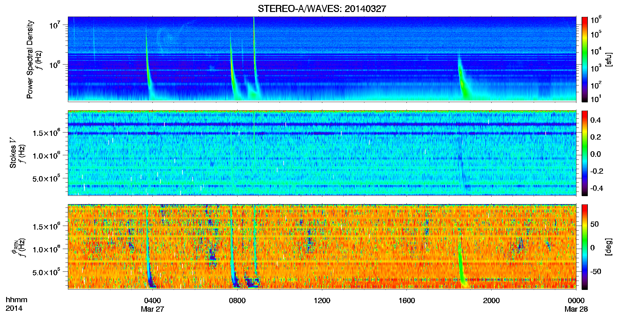Click the 0.4 tick on Stokes V colorbar
Image resolution: width=644 pixels, height=332 pixels.
[595, 120]
